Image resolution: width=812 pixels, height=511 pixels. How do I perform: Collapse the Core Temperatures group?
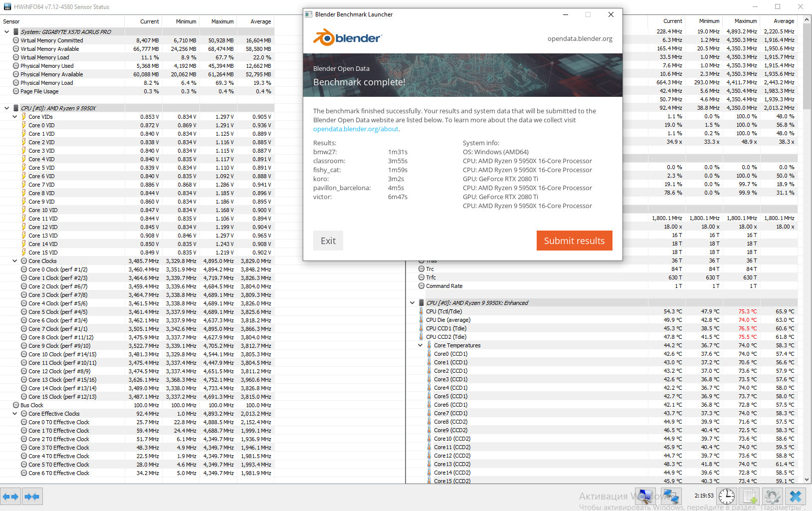point(420,345)
